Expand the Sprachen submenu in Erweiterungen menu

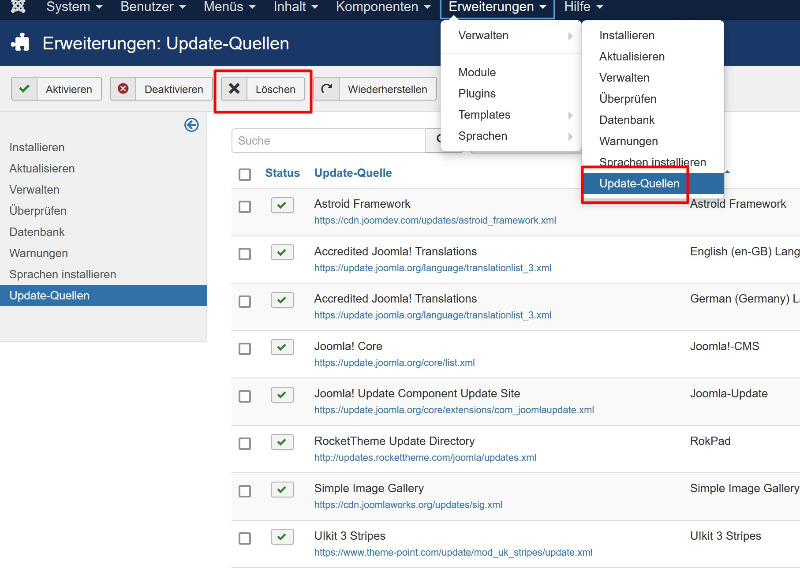(x=511, y=136)
